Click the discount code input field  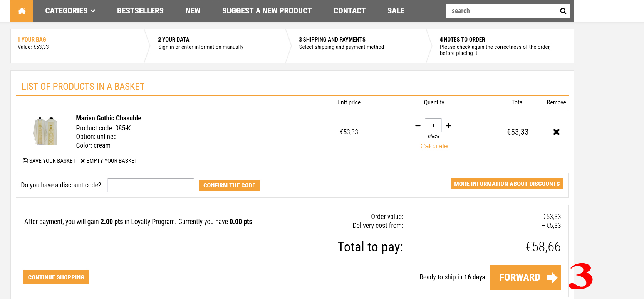tap(151, 185)
